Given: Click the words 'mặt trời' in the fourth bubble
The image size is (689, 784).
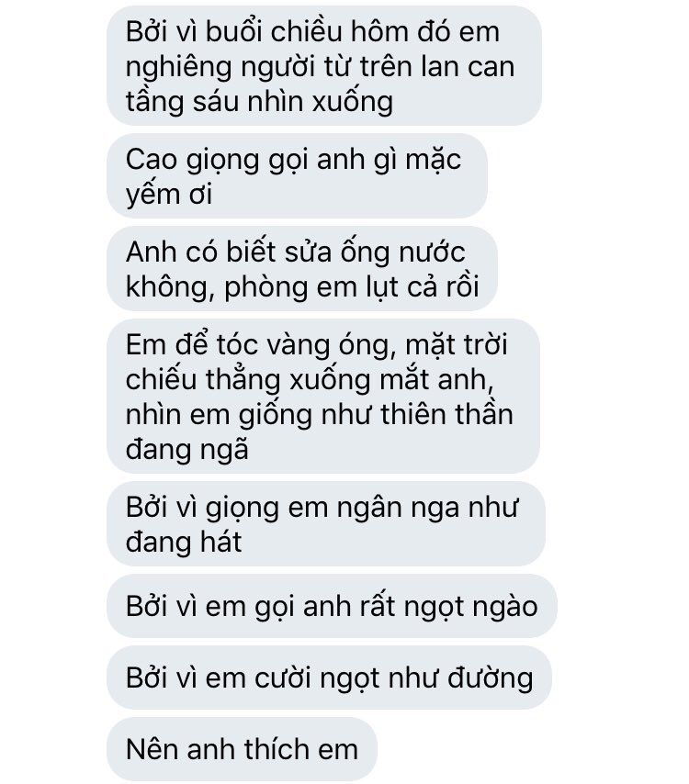Looking at the screenshot, I should pyautogui.click(x=456, y=345).
